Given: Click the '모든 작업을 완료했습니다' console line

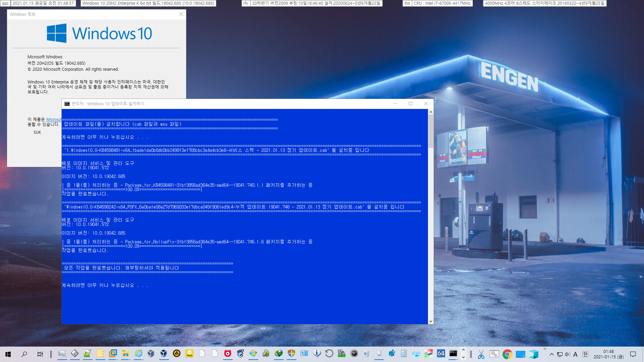Looking at the screenshot, I should (x=121, y=268).
